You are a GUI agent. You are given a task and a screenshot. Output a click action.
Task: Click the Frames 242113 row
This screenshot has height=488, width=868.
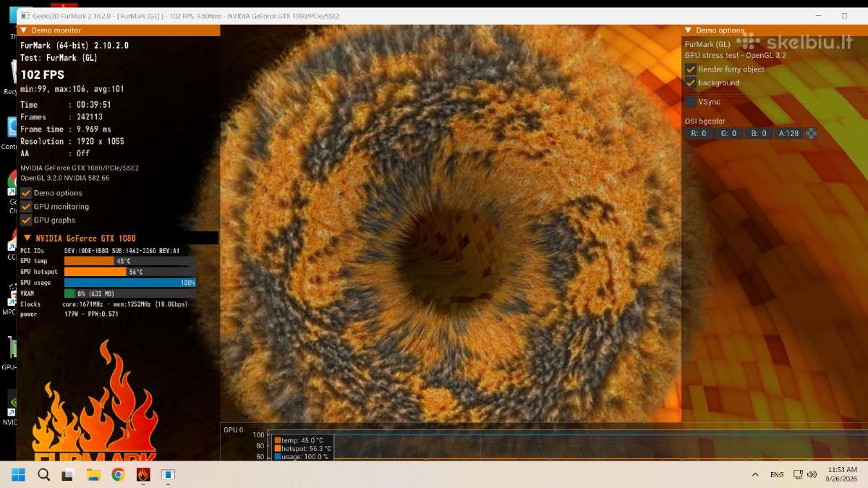click(61, 117)
